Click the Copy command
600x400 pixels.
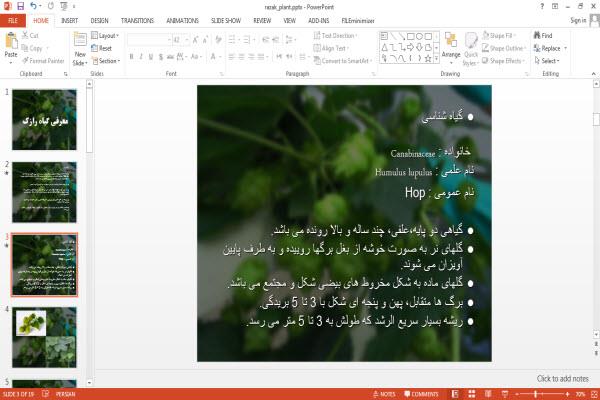[x=31, y=48]
